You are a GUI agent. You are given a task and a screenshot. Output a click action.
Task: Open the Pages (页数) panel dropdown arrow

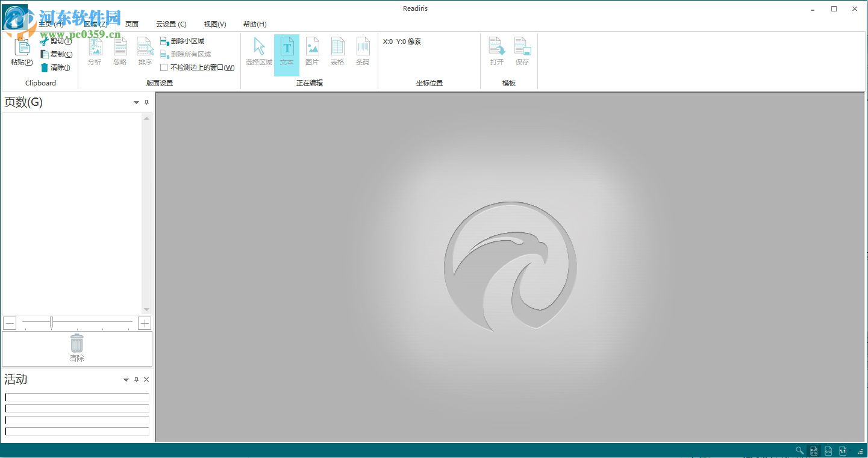click(136, 103)
